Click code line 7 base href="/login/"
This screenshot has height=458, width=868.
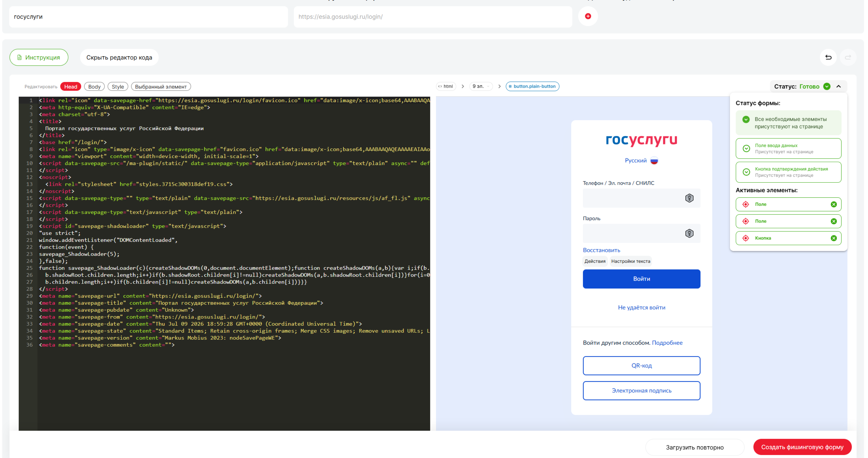pos(73,142)
